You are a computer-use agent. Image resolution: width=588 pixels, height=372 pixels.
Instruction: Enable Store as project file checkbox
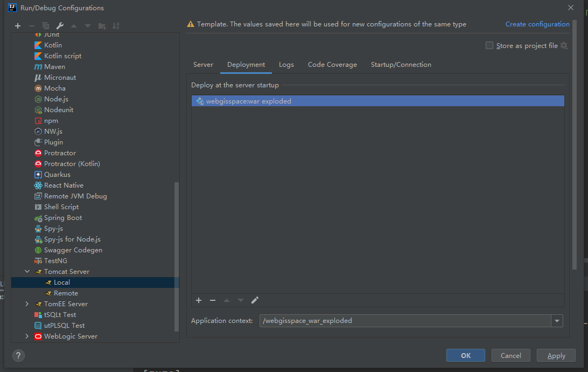point(489,45)
